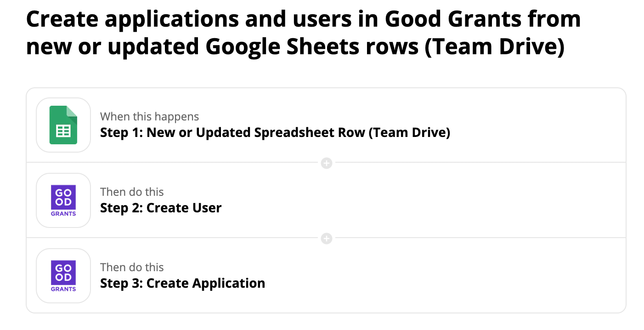Add a step using the plus between Steps 2 and 3
644x330 pixels.
coord(326,239)
